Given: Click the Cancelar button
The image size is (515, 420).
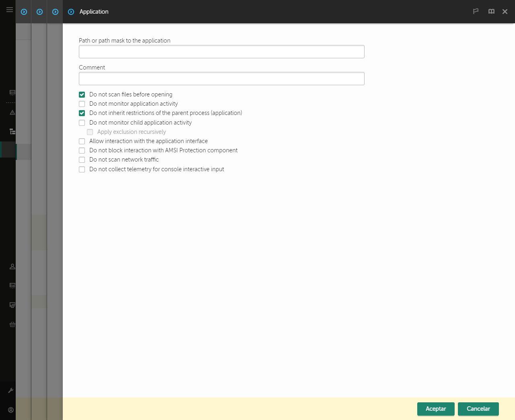Looking at the screenshot, I should [478, 409].
